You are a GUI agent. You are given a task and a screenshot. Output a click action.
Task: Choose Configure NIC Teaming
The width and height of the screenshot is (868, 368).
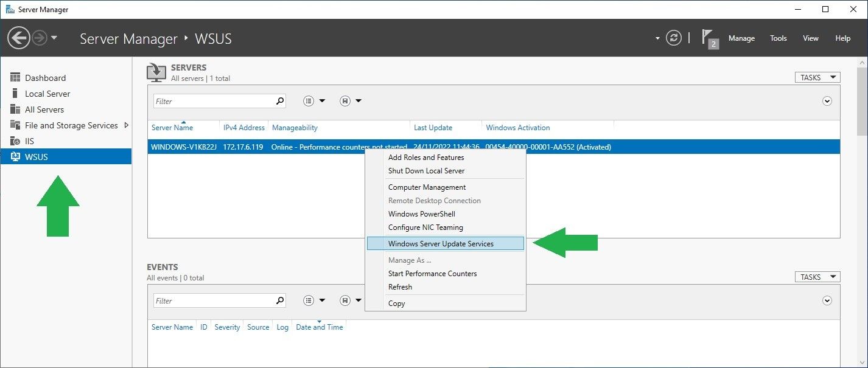coord(446,227)
